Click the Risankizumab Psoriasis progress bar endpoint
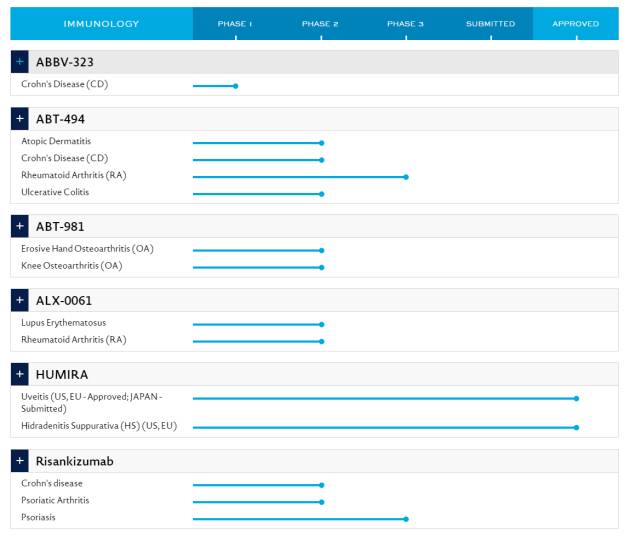Image resolution: width=640 pixels, height=551 pixels. point(406,519)
